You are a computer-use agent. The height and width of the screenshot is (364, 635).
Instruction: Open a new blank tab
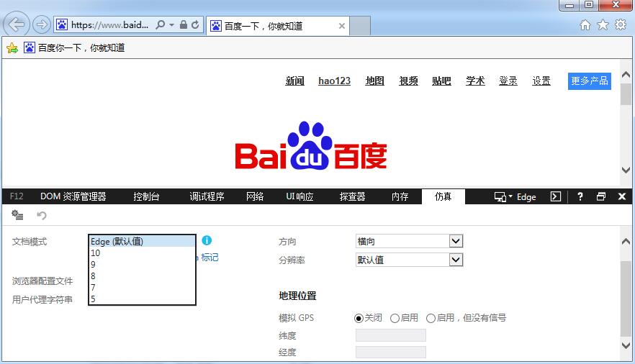[x=360, y=26]
